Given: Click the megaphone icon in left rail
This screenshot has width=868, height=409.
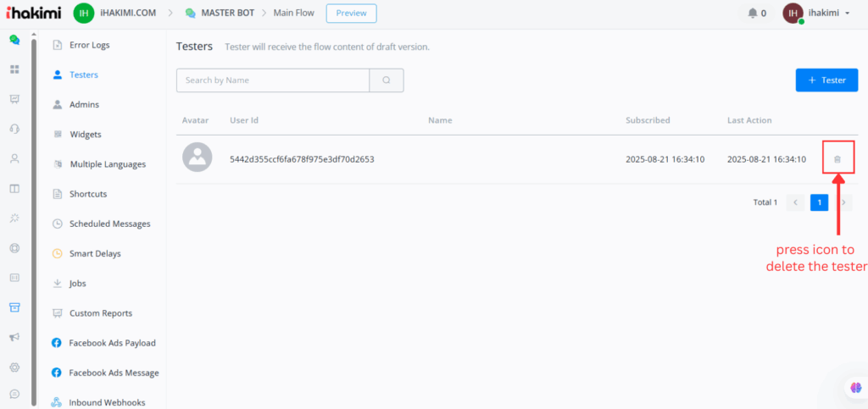Looking at the screenshot, I should (14, 337).
